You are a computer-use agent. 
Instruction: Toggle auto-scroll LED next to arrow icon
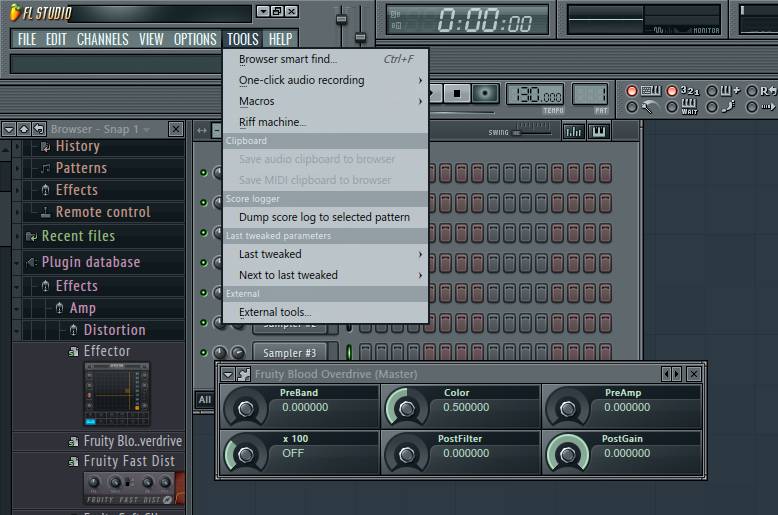click(752, 107)
